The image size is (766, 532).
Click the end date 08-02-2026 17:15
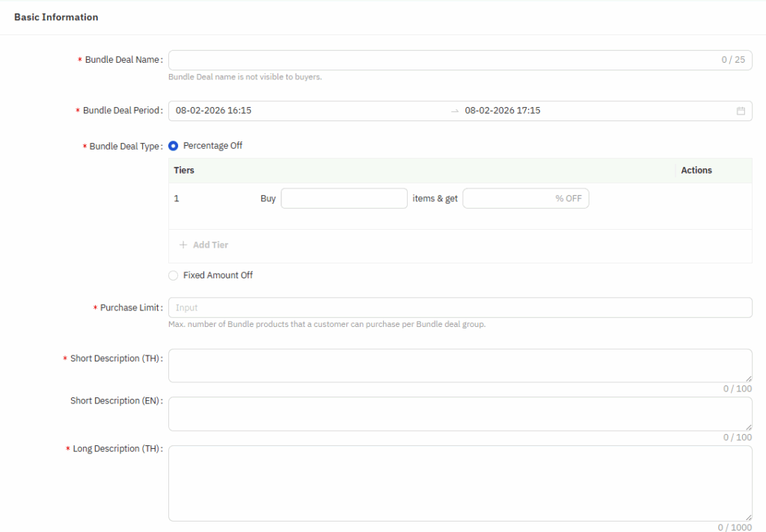(503, 111)
